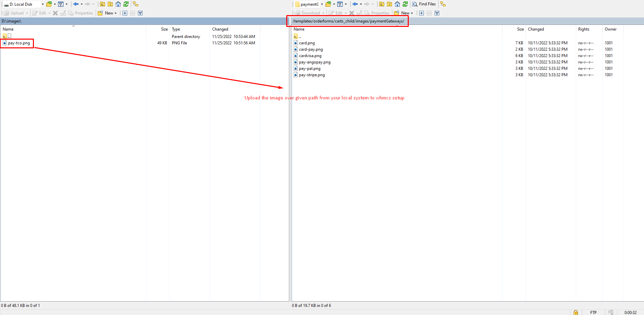
Task: Select pay-stripe.png in the remote panel
Action: tap(312, 75)
